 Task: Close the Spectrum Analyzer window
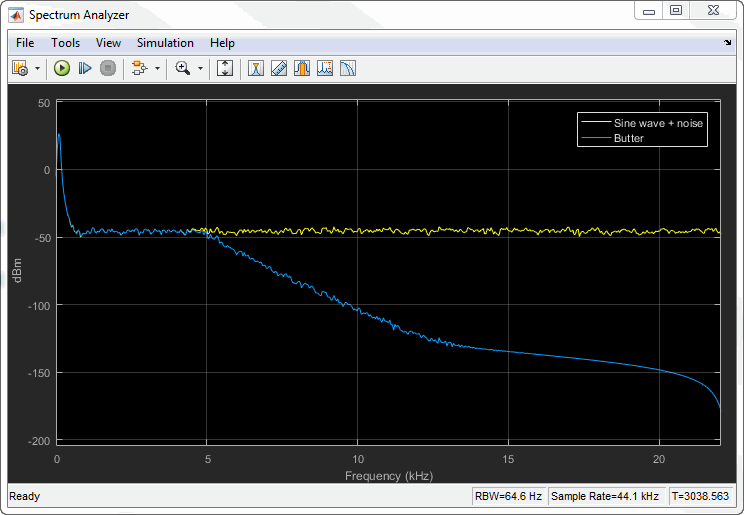tap(714, 10)
